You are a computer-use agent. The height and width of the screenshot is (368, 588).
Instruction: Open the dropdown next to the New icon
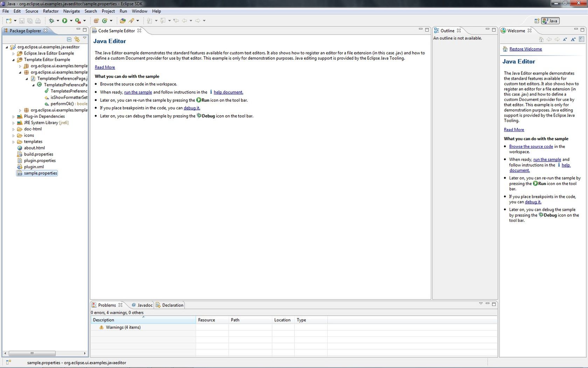click(x=15, y=21)
